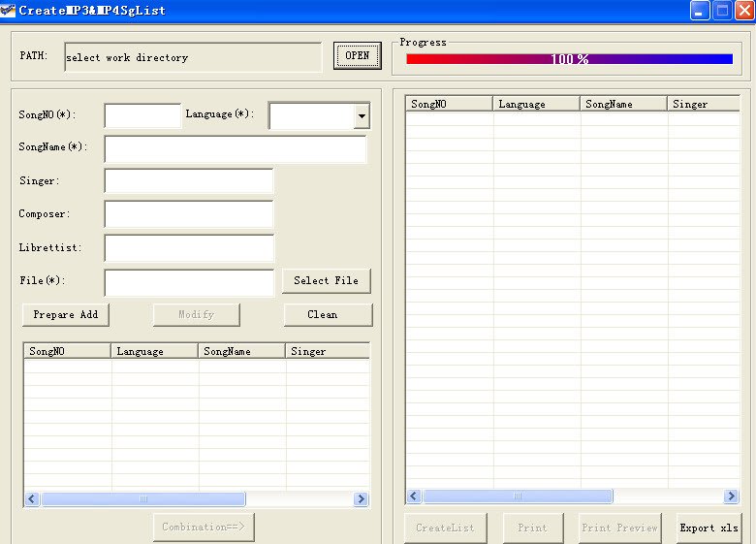This screenshot has height=544, width=756.
Task: Click left arrow of right table scrollbar
Action: (414, 496)
